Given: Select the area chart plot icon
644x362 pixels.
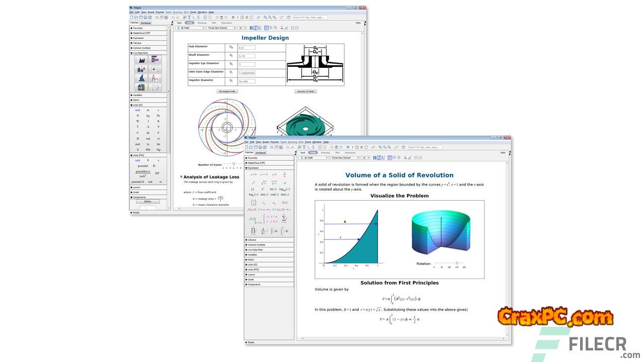Looking at the screenshot, I should click(x=141, y=59).
